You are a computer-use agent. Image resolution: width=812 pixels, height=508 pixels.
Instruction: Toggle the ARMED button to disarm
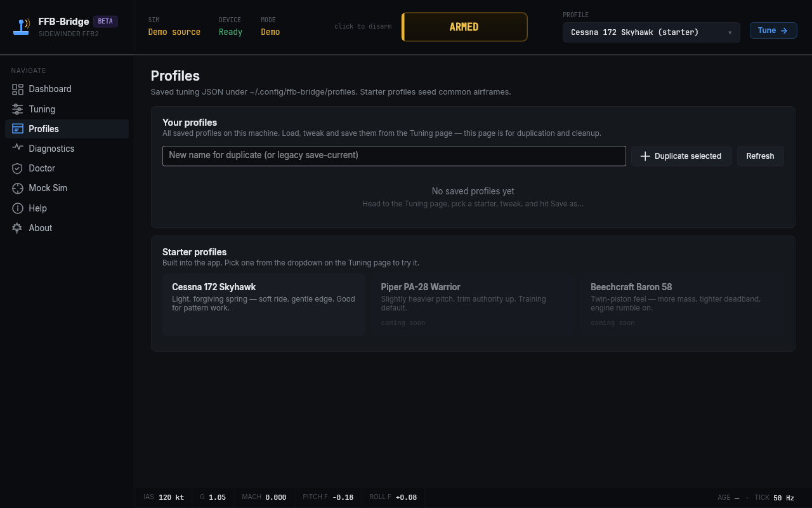[464, 27]
